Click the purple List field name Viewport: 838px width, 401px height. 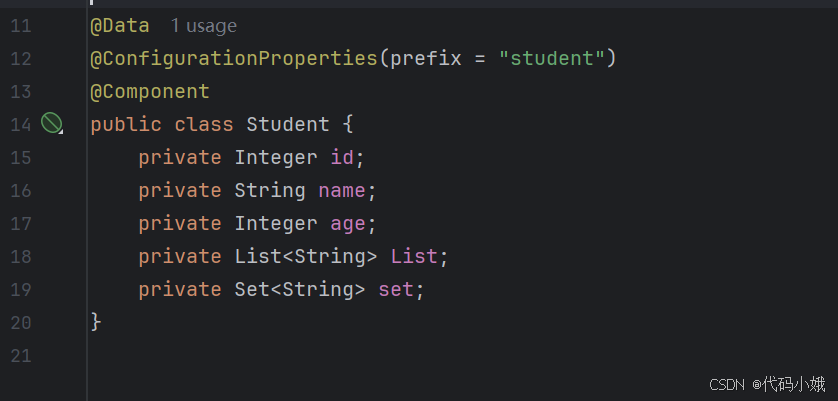click(414, 256)
